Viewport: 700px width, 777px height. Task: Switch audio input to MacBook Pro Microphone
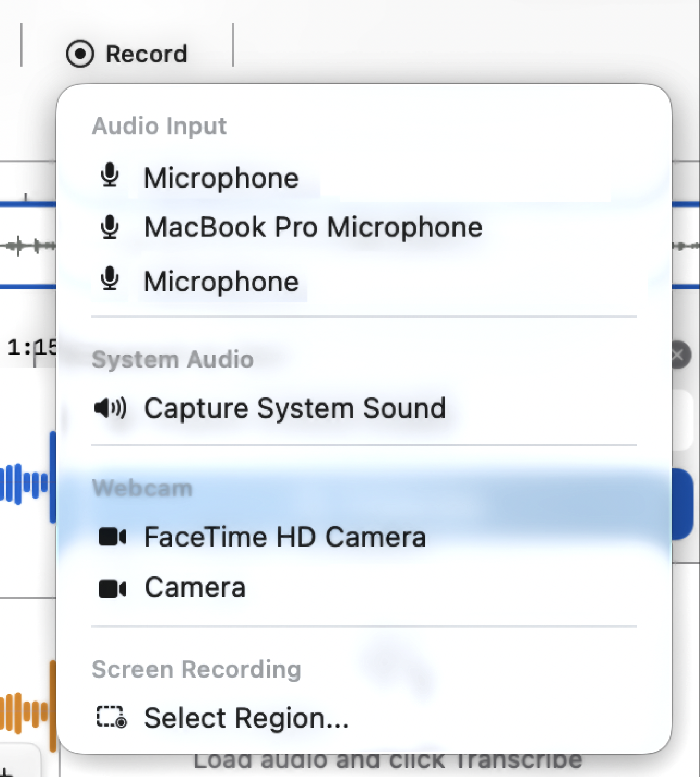click(312, 227)
